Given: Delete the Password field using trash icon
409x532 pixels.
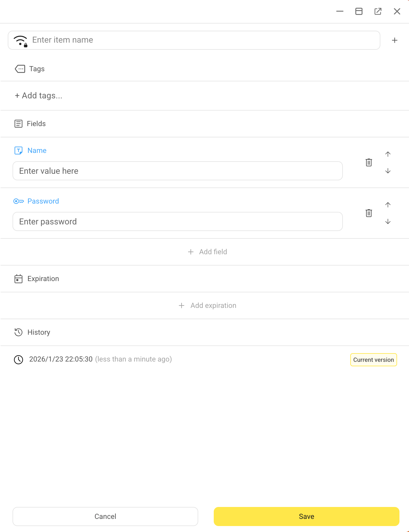Looking at the screenshot, I should [368, 213].
